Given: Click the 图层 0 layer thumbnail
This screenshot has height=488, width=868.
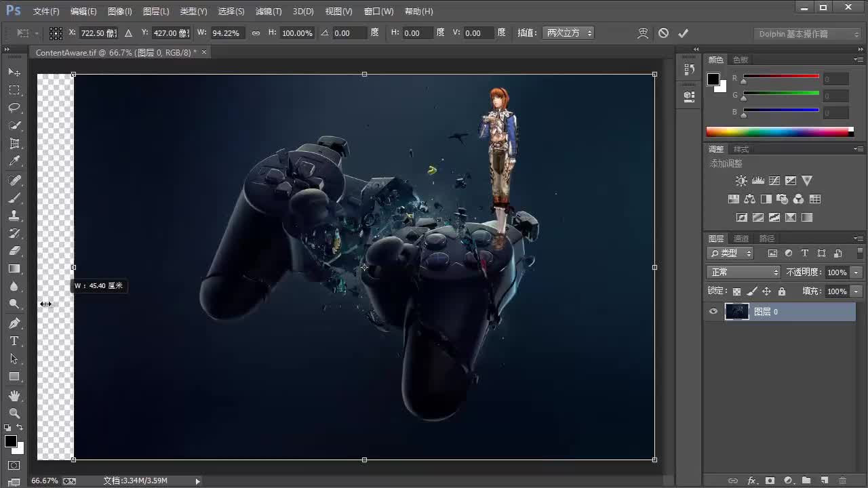Looking at the screenshot, I should 737,311.
